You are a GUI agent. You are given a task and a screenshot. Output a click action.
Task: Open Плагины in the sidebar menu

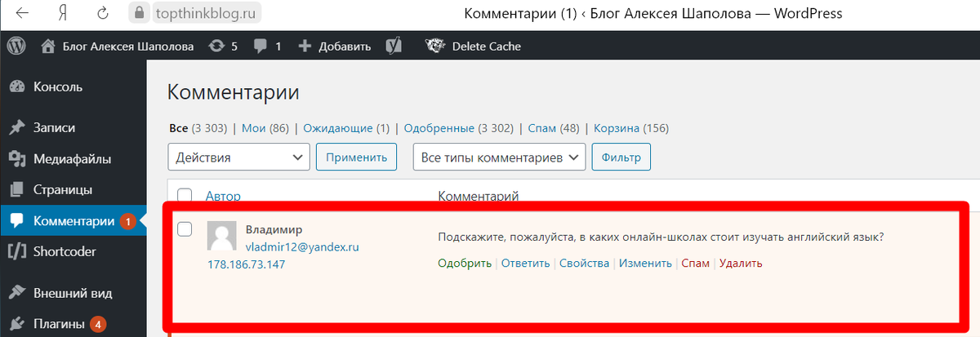click(x=59, y=324)
